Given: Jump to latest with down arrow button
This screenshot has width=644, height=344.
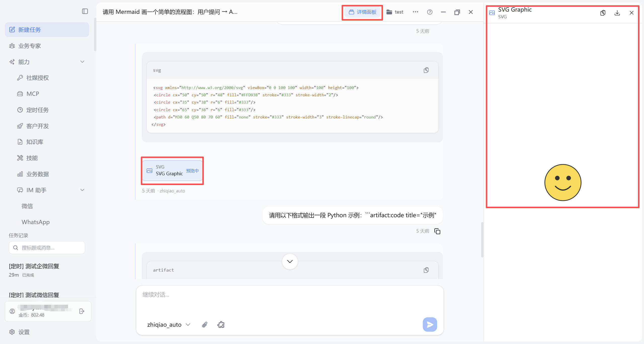Looking at the screenshot, I should pyautogui.click(x=290, y=261).
